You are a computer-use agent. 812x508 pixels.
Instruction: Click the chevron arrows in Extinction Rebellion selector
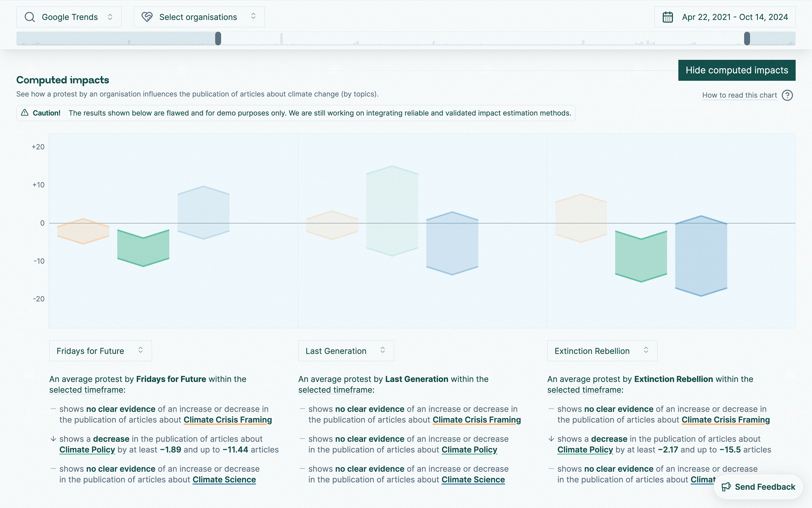(646, 350)
